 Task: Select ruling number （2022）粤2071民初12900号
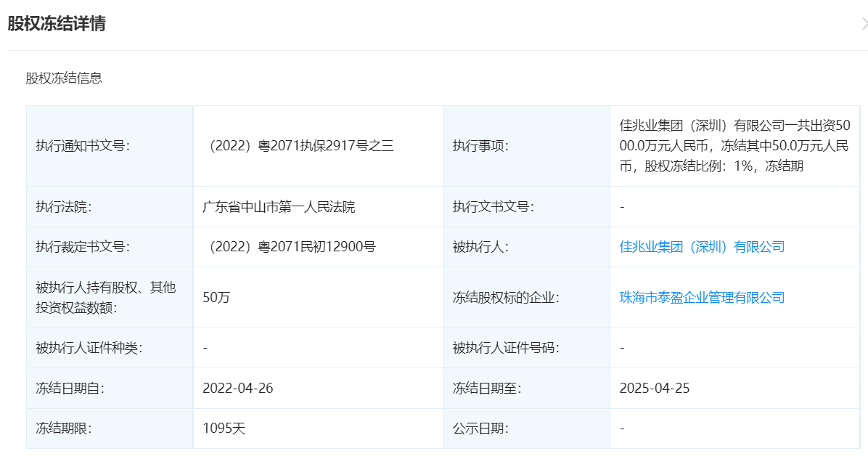click(289, 247)
